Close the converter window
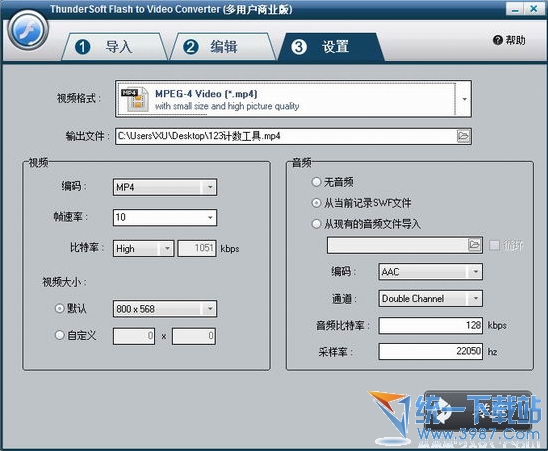 pos(534,9)
